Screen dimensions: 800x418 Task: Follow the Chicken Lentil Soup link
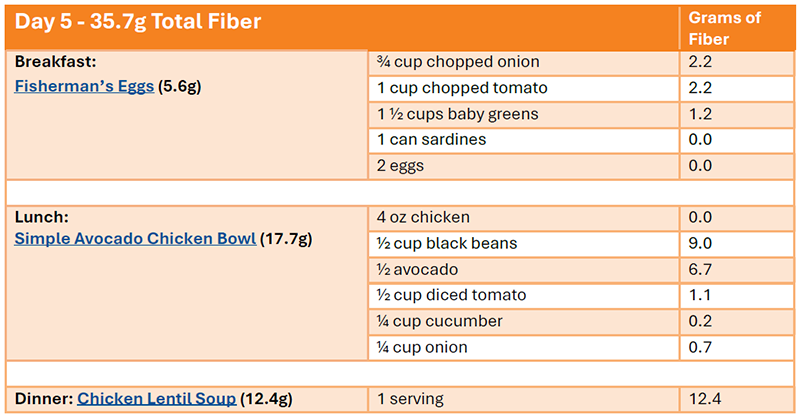pyautogui.click(x=156, y=399)
